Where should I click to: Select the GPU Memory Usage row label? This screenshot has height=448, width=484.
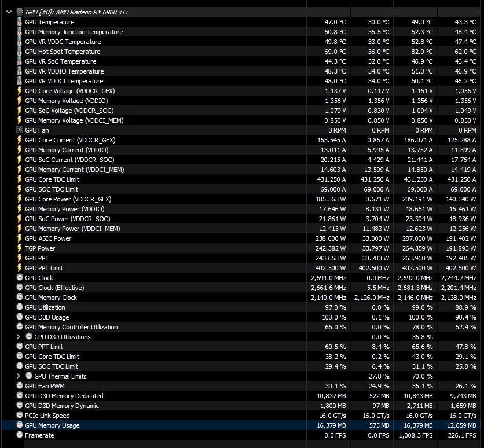coord(52,425)
